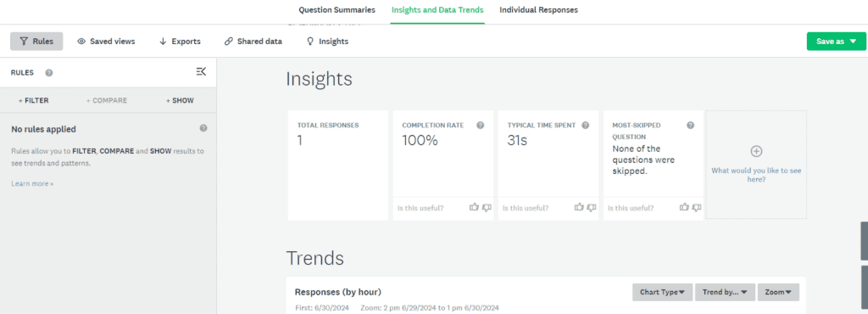Thumbs down the Most-Skipped Question insight
Screen dimensions: 868x314
point(697,208)
